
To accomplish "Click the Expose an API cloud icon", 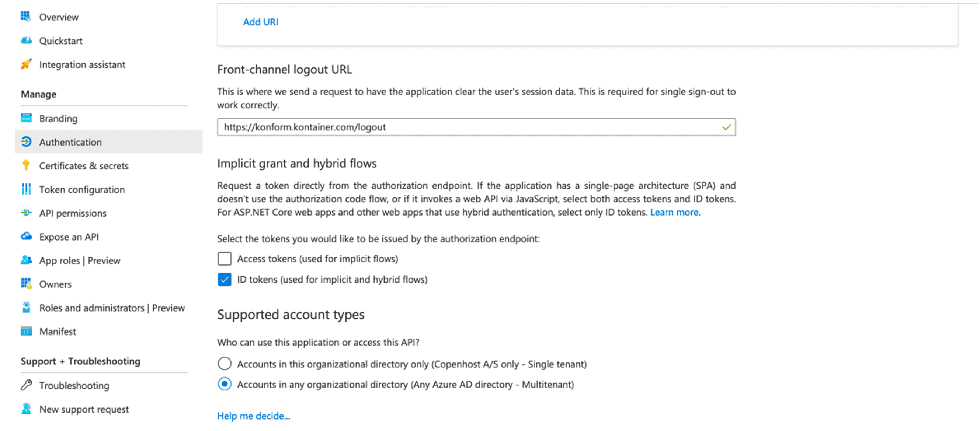I will click(26, 236).
